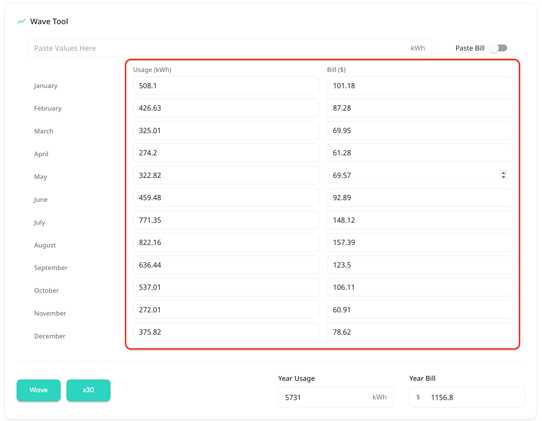Select August bill field 157.39
The image size is (542, 421).
[x=420, y=242]
